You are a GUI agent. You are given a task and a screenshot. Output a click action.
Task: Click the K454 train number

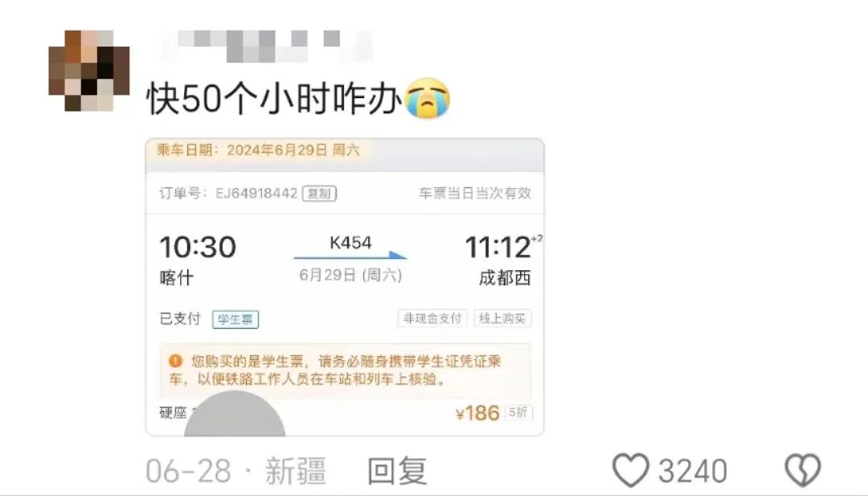(350, 243)
